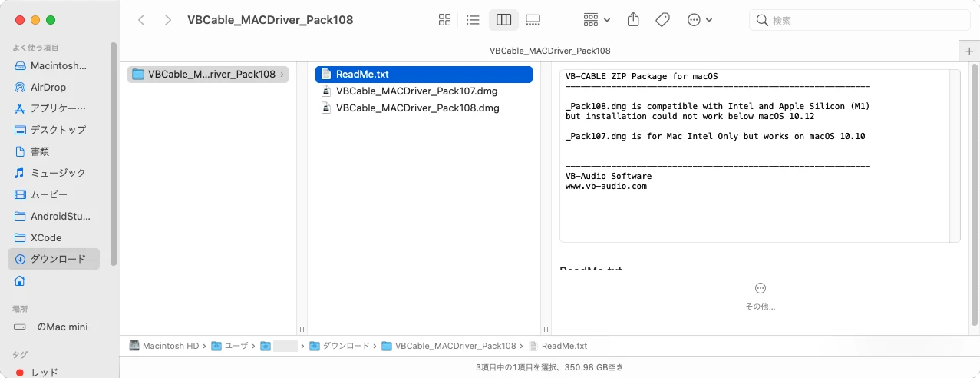This screenshot has width=980, height=378.
Task: Open AndroidStudio folder in sidebar
Action: (x=54, y=216)
